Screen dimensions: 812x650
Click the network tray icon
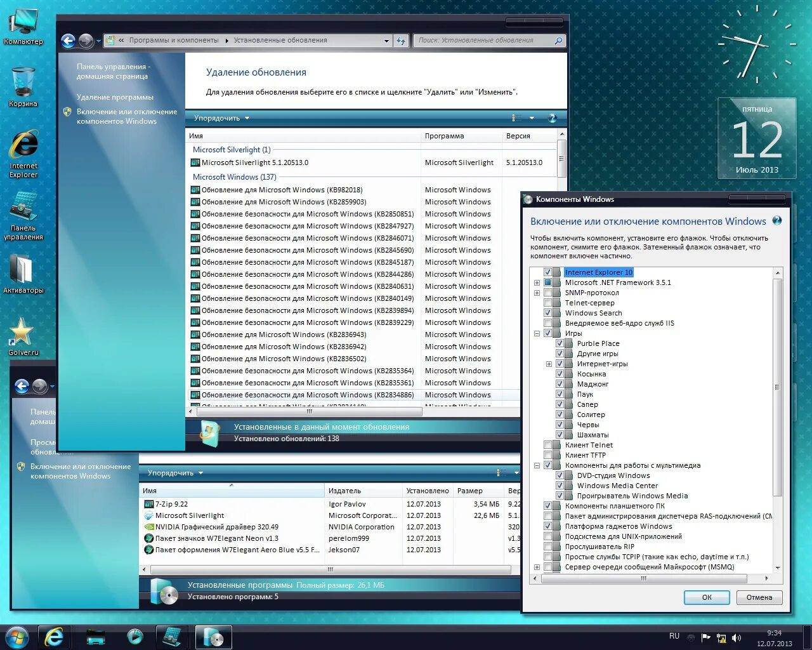[x=721, y=638]
